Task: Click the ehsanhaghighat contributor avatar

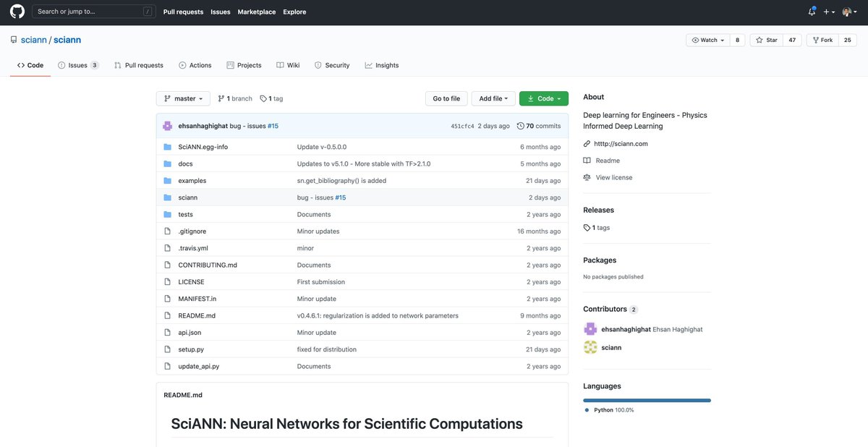Action: [x=590, y=329]
